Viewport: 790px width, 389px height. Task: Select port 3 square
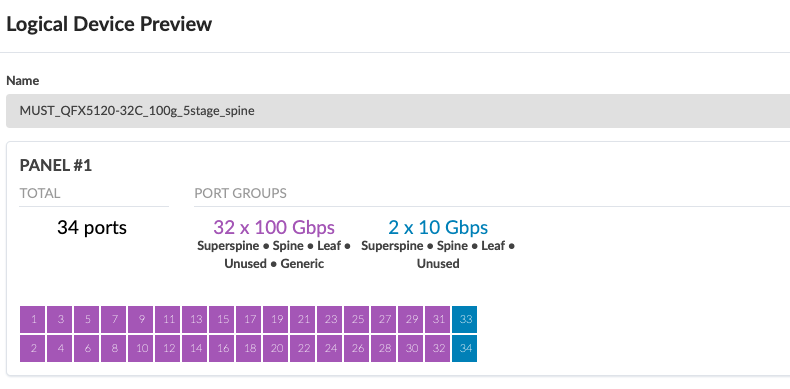(60, 319)
